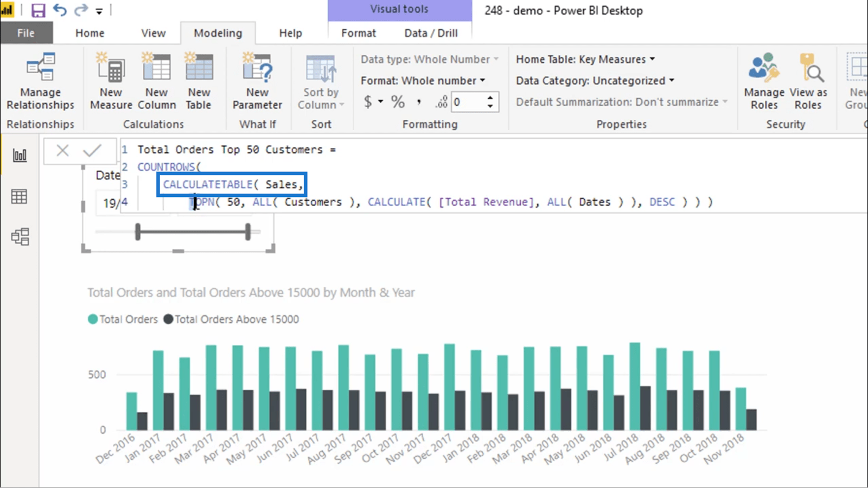Open the Format tab under Visual tools

click(359, 33)
